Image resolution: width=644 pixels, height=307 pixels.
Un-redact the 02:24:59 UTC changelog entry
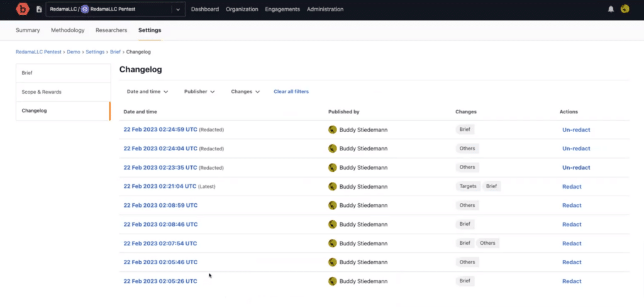click(576, 130)
